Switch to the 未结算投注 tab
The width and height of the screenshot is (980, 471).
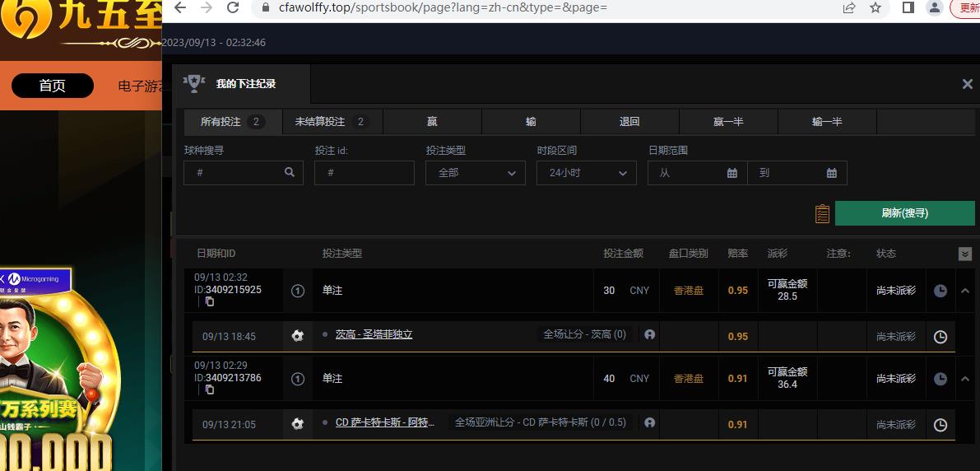pos(332,122)
